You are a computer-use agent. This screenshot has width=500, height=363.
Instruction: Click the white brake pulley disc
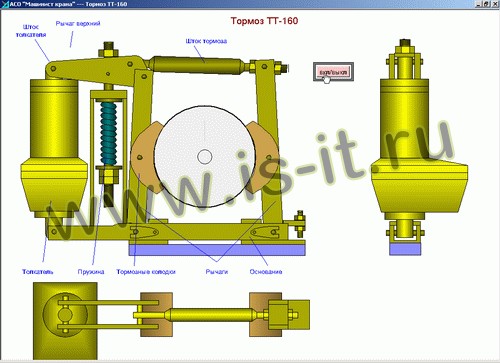click(205, 157)
